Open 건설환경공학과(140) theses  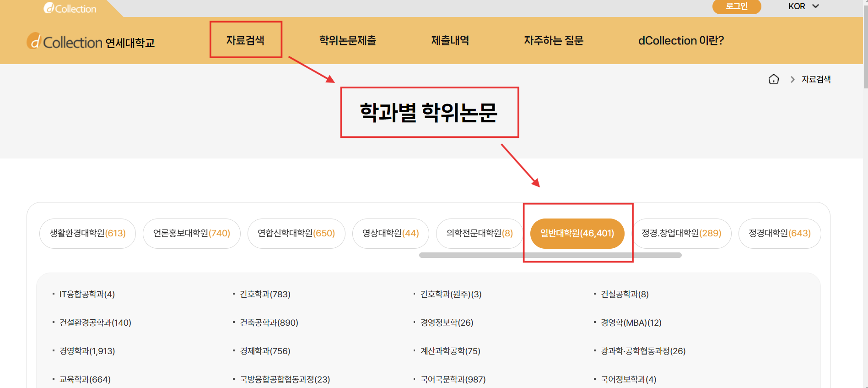click(95, 322)
